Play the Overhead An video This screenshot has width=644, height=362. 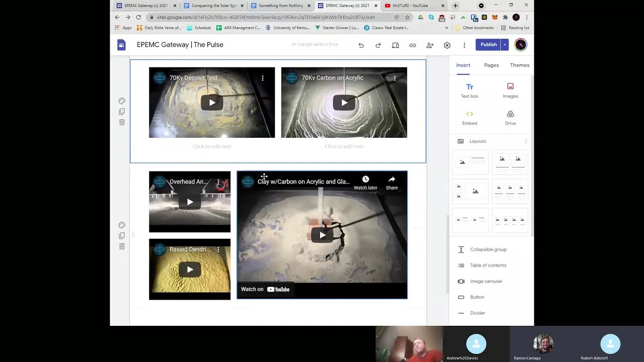190,202
